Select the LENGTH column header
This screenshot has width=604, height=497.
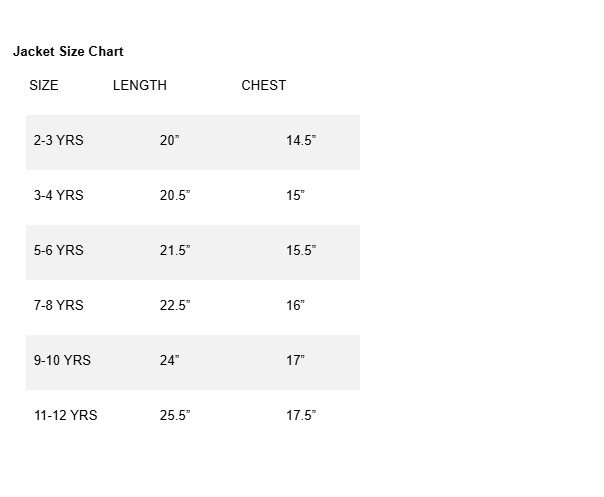pos(140,85)
